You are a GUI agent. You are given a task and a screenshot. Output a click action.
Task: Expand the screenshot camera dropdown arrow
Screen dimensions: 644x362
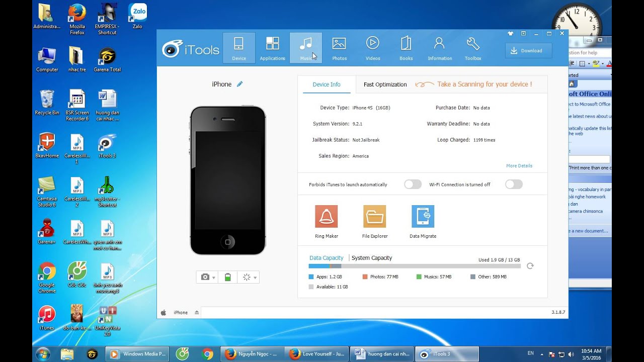click(214, 278)
